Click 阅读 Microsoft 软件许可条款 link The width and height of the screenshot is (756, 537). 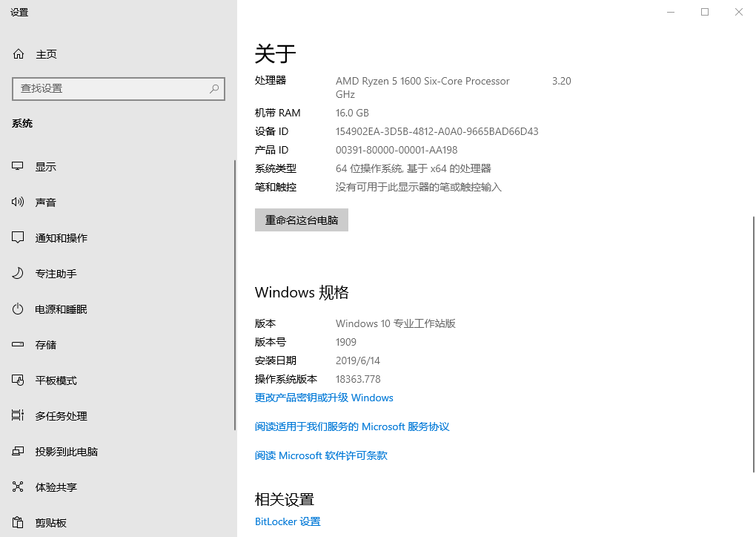tap(320, 455)
